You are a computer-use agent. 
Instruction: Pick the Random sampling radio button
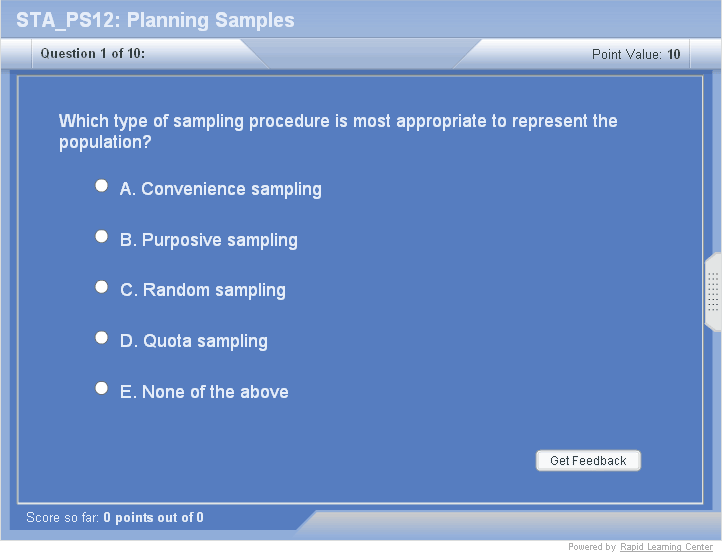pyautogui.click(x=101, y=287)
